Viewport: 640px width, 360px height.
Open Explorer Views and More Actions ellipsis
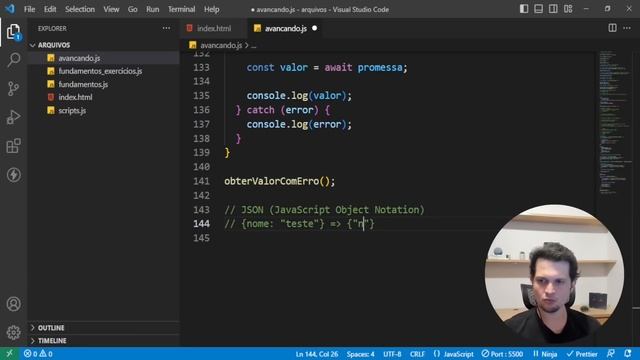point(167,28)
